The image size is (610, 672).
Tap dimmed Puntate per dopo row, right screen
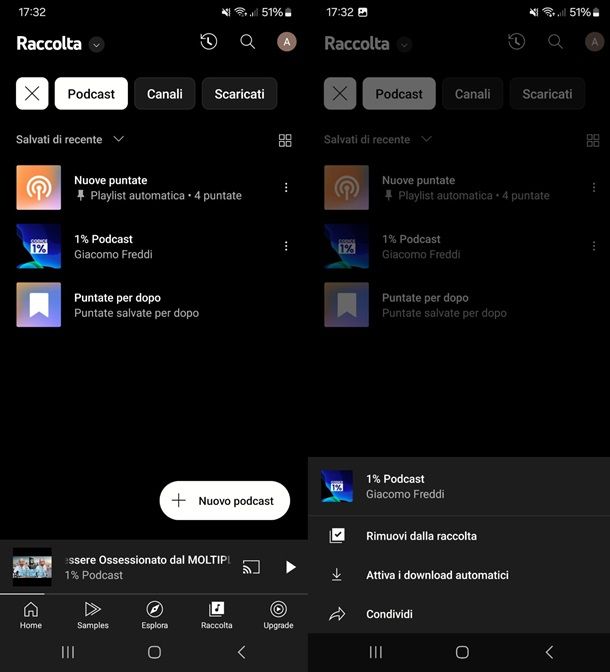(459, 305)
